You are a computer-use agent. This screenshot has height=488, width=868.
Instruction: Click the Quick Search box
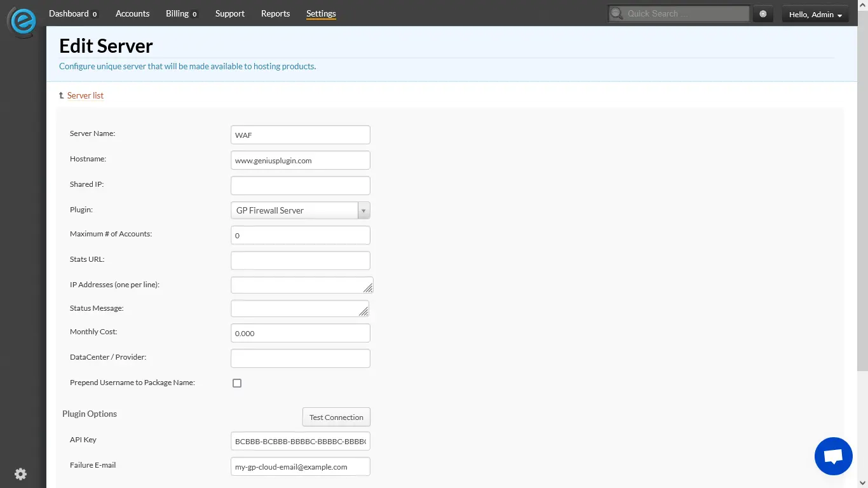click(679, 13)
